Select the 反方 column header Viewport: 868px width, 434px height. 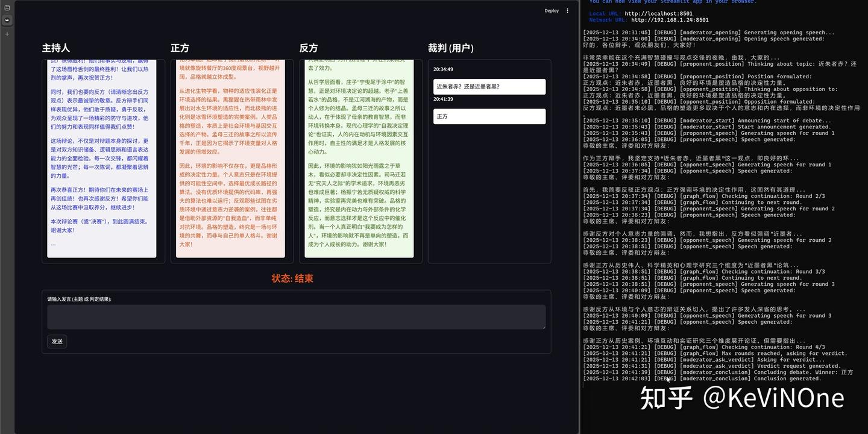point(307,48)
